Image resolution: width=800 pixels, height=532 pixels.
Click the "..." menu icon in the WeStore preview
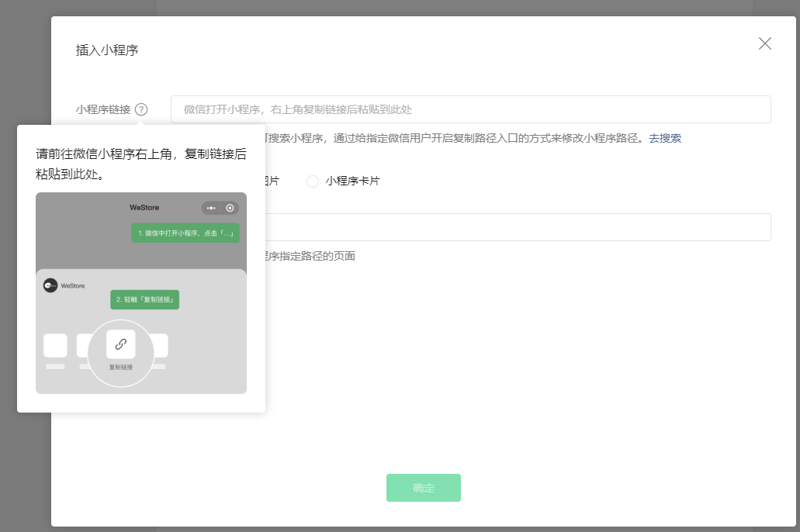(x=212, y=206)
